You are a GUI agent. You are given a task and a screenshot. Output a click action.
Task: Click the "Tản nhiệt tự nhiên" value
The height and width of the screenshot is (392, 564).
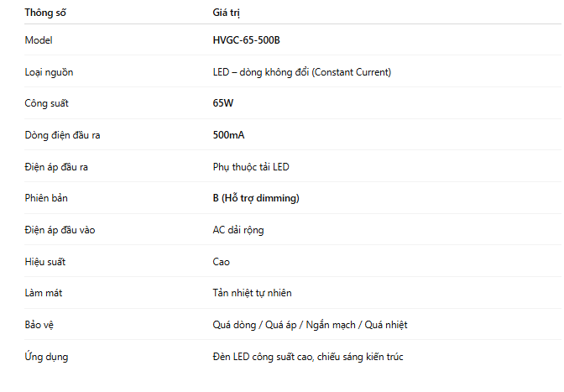tap(253, 293)
